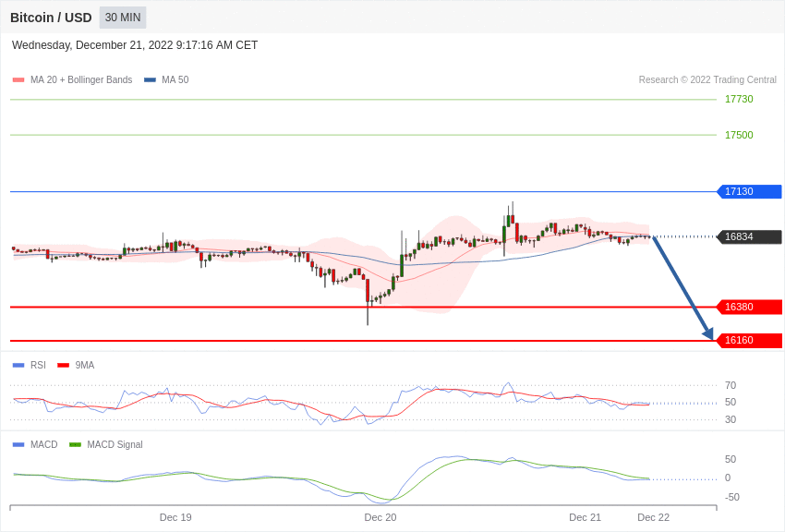The height and width of the screenshot is (532, 785).
Task: Click the MACD Signal legend label
Action: (x=115, y=444)
